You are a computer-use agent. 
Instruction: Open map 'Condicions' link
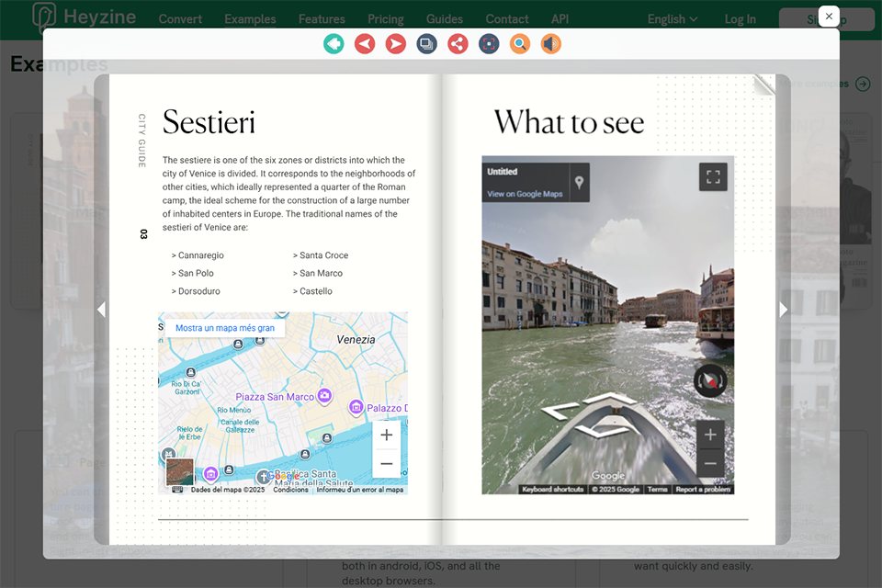point(291,490)
